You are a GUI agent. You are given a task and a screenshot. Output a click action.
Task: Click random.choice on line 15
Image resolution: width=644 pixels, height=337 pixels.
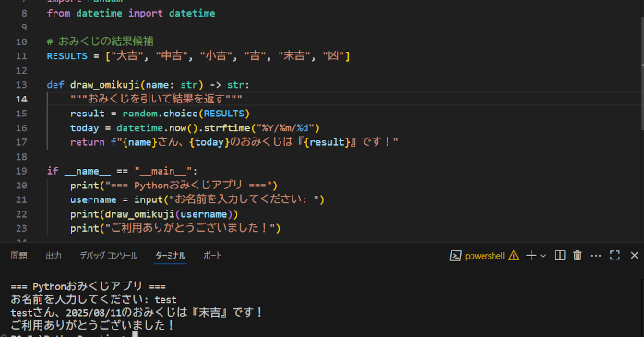(161, 114)
